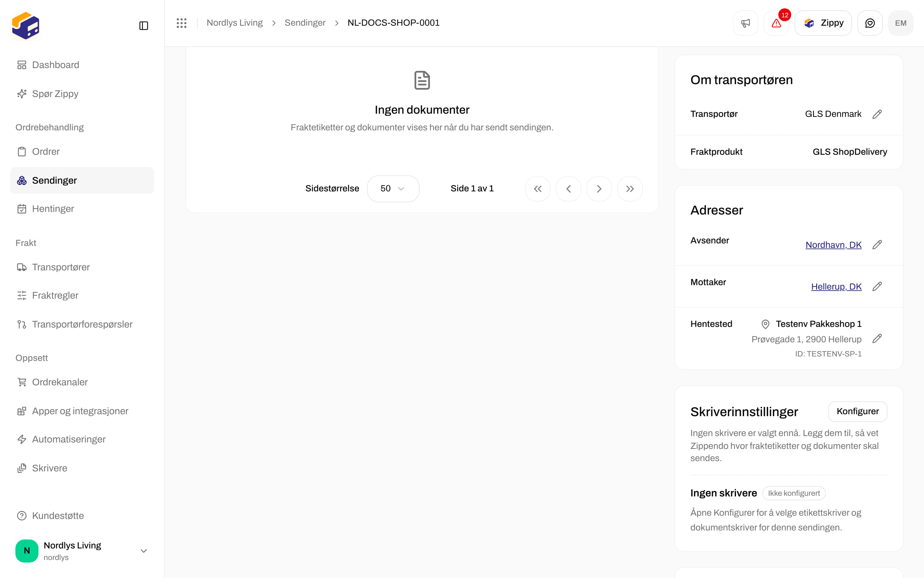This screenshot has height=578, width=924.
Task: Select Sendinger in sidebar
Action: [82, 180]
